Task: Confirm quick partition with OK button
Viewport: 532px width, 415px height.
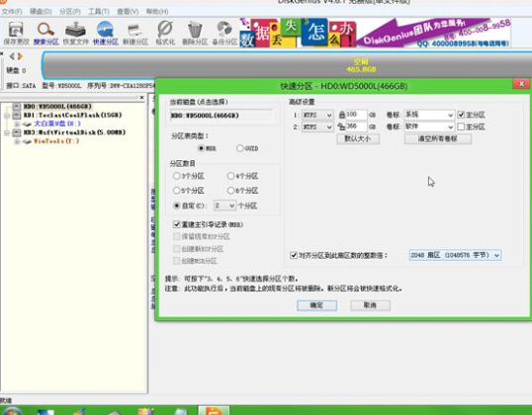Action: tap(316, 305)
